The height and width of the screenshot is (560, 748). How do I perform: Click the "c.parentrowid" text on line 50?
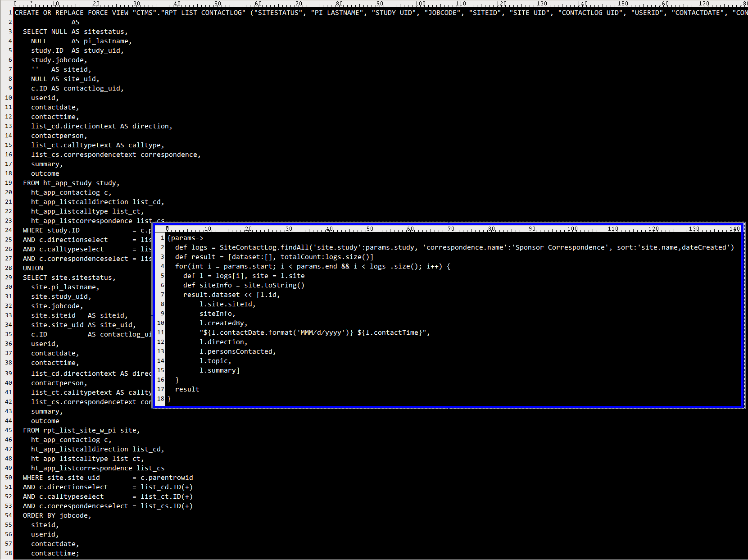pyautogui.click(x=167, y=478)
